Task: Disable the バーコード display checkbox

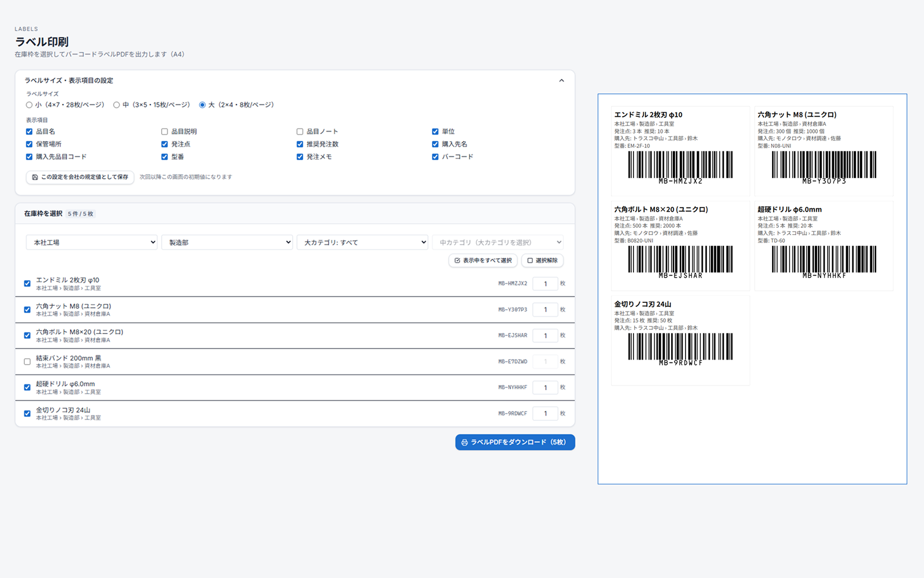Action: click(x=435, y=157)
